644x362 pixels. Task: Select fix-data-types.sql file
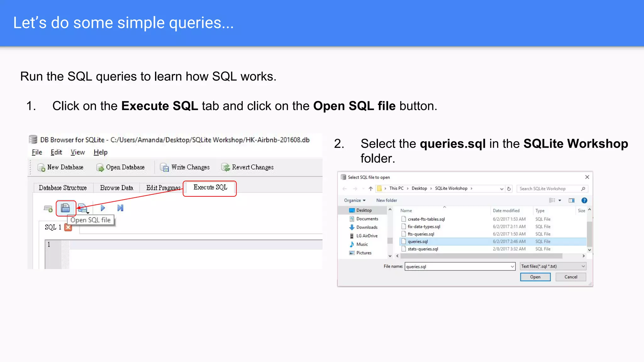point(424,227)
